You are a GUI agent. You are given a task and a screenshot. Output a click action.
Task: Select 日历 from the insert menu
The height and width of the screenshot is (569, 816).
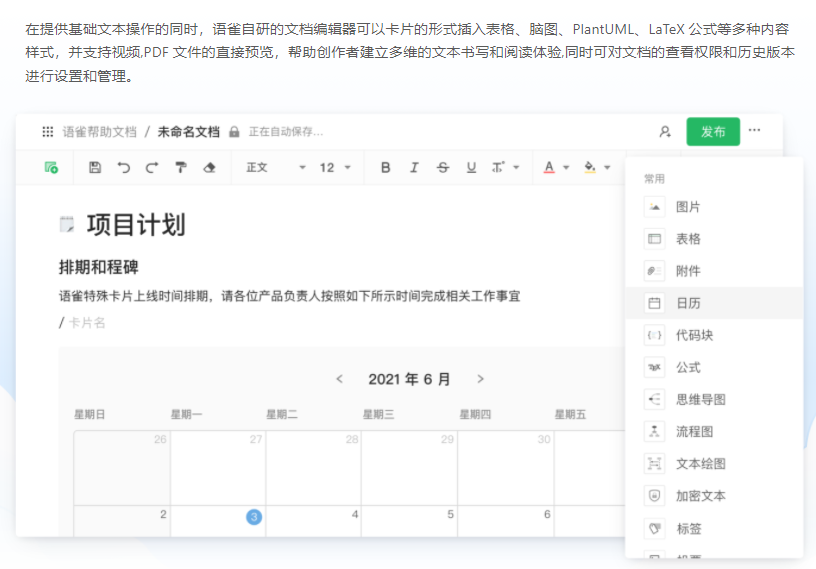pyautogui.click(x=714, y=303)
